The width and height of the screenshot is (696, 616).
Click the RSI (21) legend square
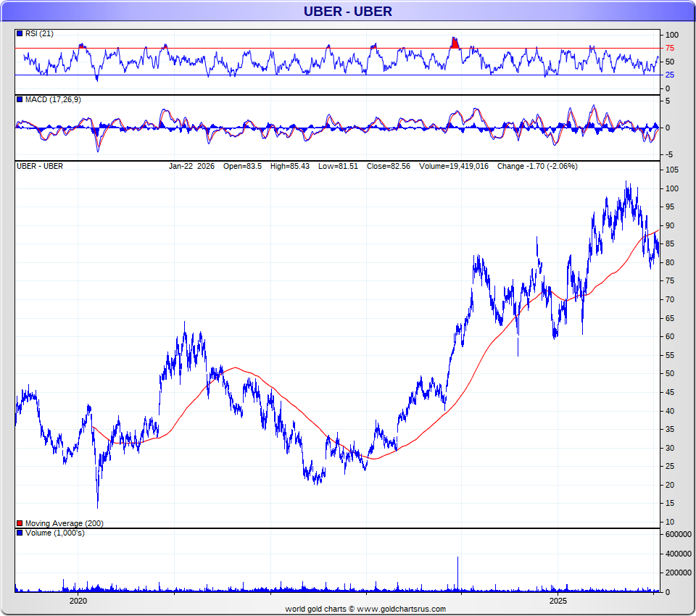click(x=20, y=34)
